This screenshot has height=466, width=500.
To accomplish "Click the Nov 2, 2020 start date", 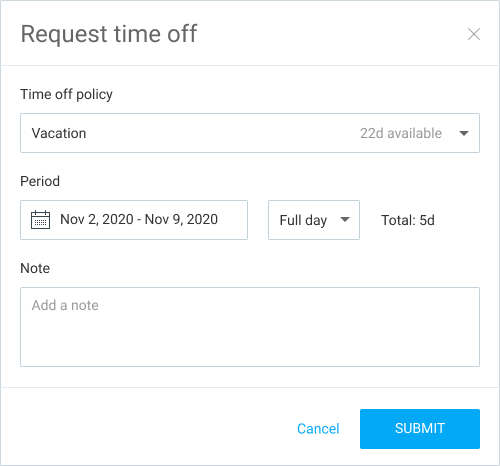I will click(x=97, y=219).
